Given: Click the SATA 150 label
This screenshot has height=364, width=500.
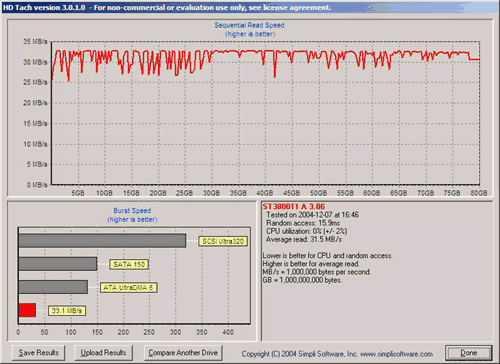Looking at the screenshot, I should click(129, 264).
